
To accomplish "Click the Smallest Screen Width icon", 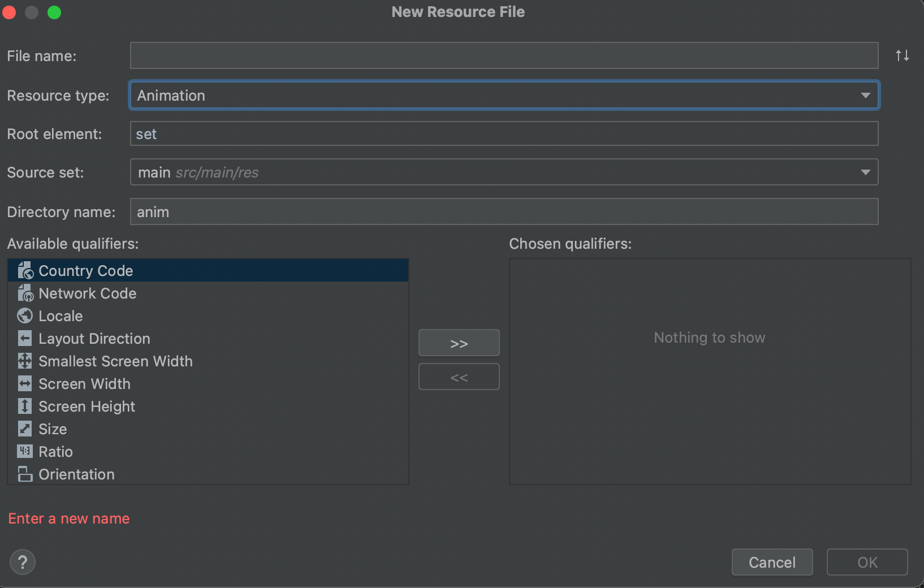I will pos(25,361).
